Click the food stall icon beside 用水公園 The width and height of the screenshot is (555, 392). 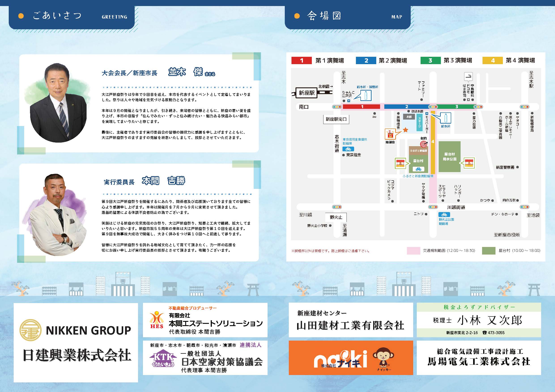[x=469, y=163]
